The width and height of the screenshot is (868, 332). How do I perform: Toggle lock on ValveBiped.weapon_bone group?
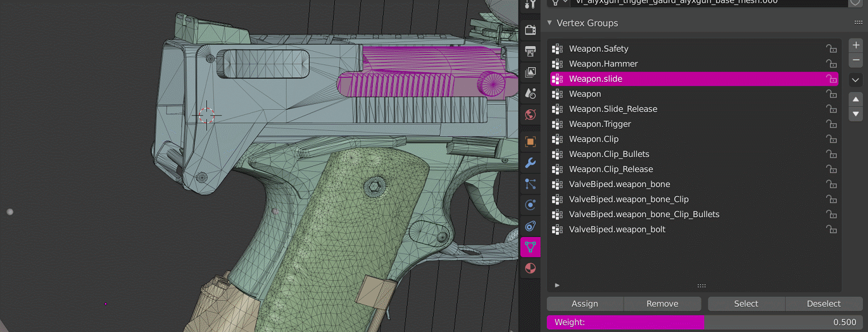(x=831, y=184)
